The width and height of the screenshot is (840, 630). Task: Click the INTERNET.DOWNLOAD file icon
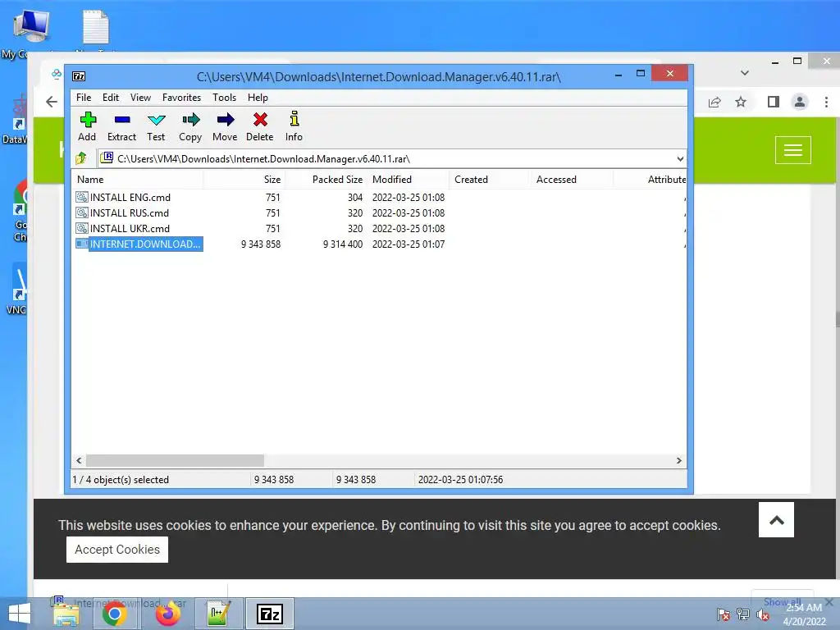[x=81, y=244]
